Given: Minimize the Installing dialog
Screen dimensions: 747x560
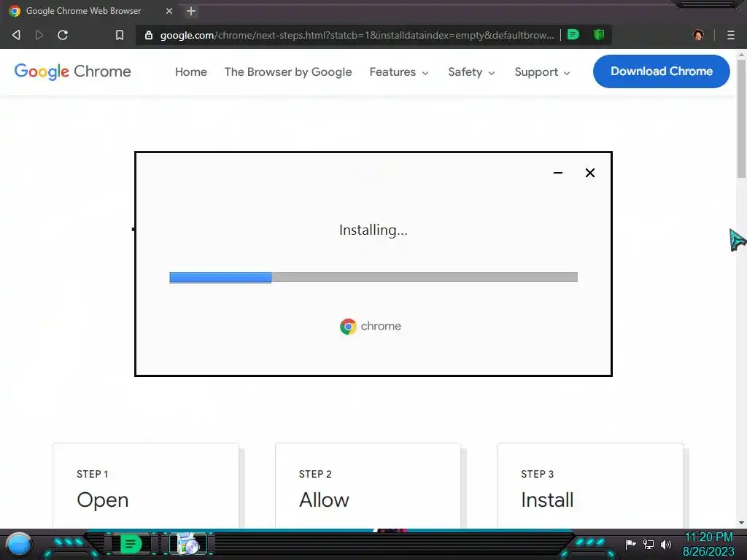Looking at the screenshot, I should (x=558, y=173).
